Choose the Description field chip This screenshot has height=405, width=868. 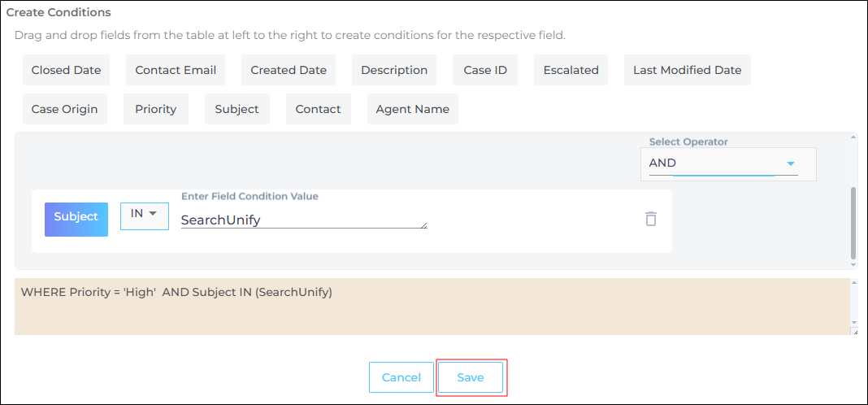pyautogui.click(x=394, y=70)
